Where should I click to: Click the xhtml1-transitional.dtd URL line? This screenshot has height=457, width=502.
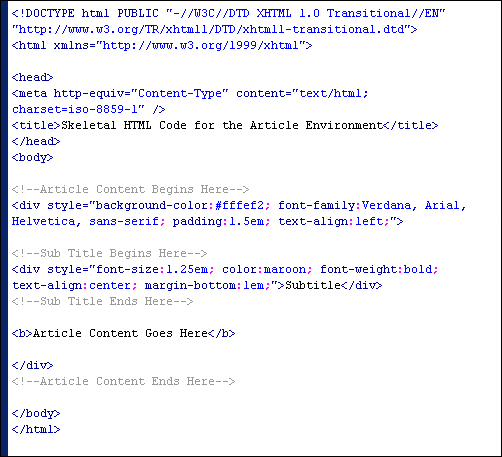[x=214, y=29]
